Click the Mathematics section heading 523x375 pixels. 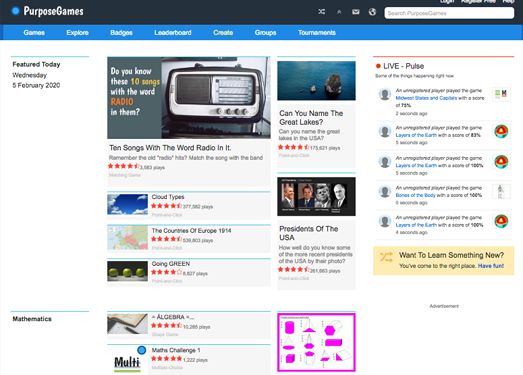point(32,319)
